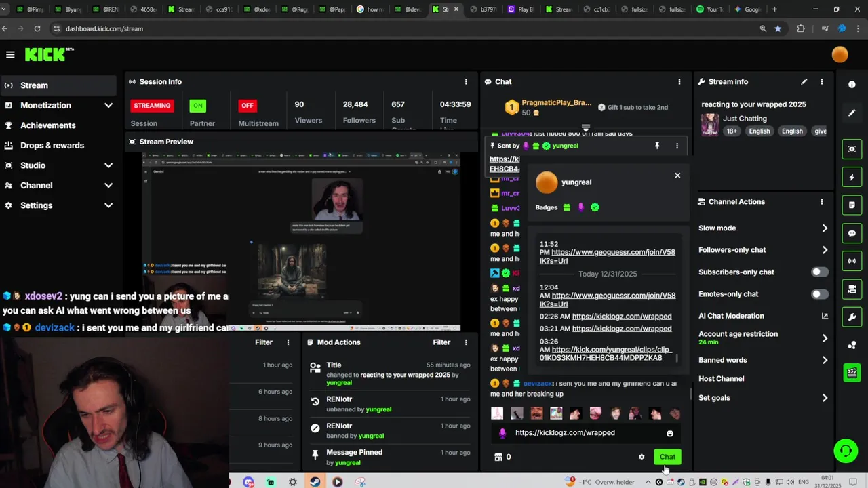
Task: Bookmark page with browser star icon
Action: 778,28
